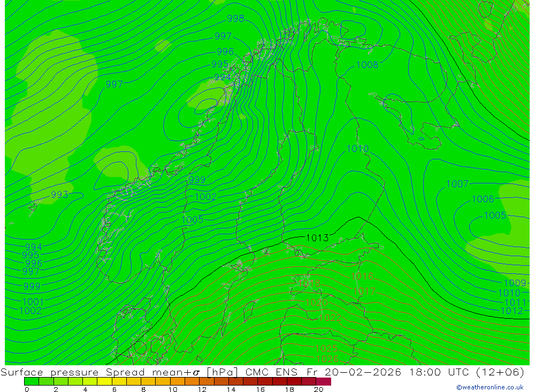The image size is (535, 392).
Task: Select the dark red legend swatch at 16
Action: (x=265, y=381)
